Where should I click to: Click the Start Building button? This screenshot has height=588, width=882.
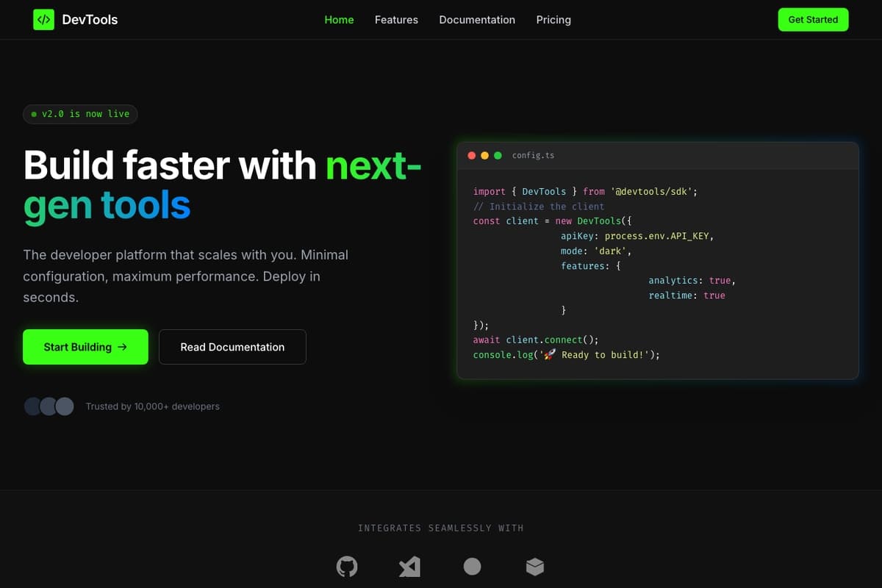click(x=85, y=346)
